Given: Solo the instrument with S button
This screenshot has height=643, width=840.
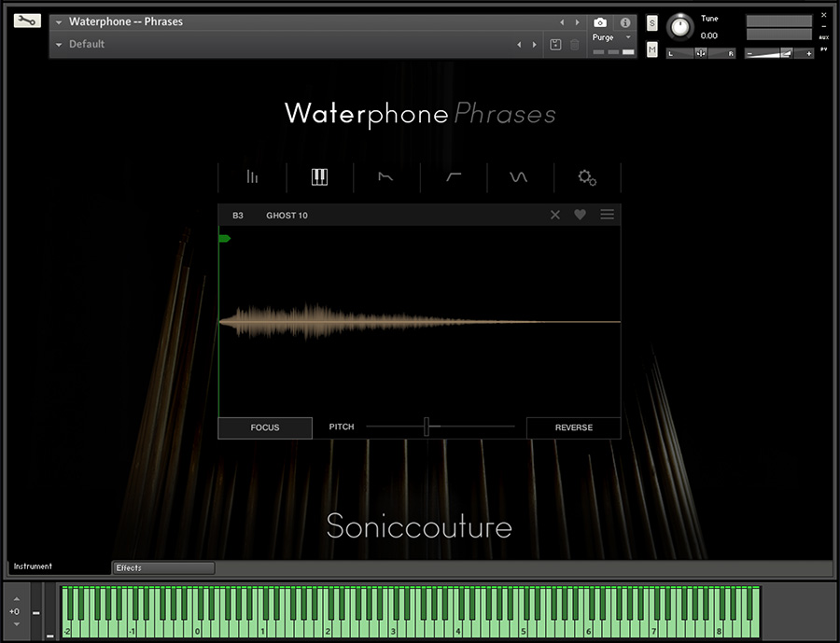Looking at the screenshot, I should click(652, 23).
